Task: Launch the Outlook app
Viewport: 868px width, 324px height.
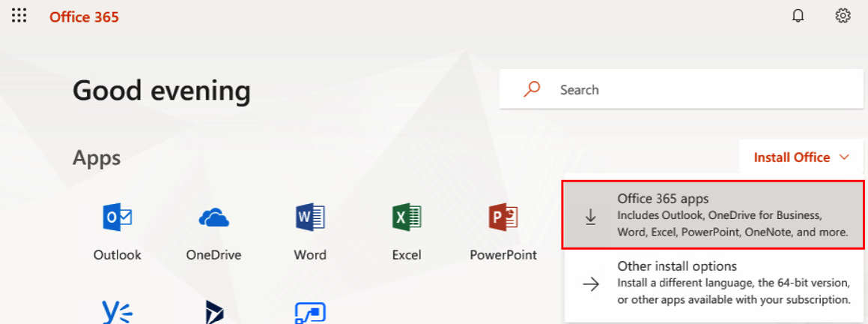Action: 118,217
